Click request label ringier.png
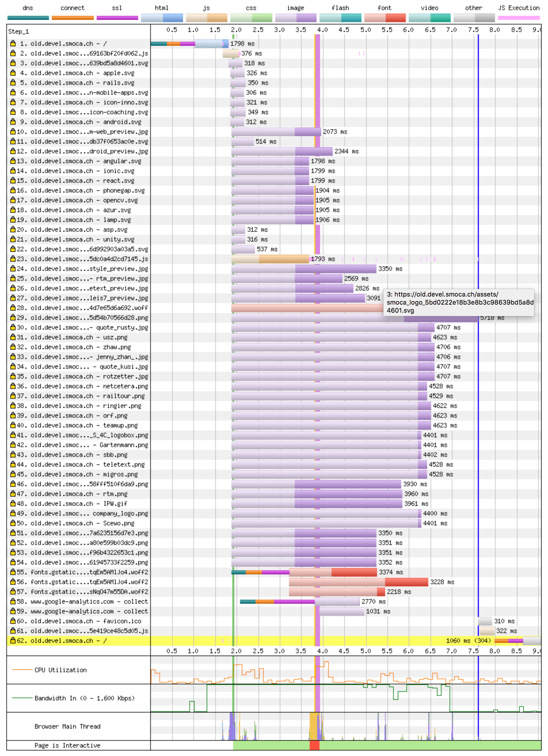Image resolution: width=548 pixels, height=756 pixels. [x=86, y=406]
